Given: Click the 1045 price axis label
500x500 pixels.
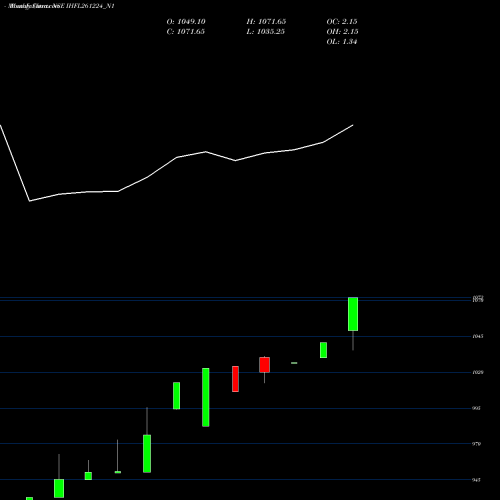Looking at the screenshot, I should 478,336.
